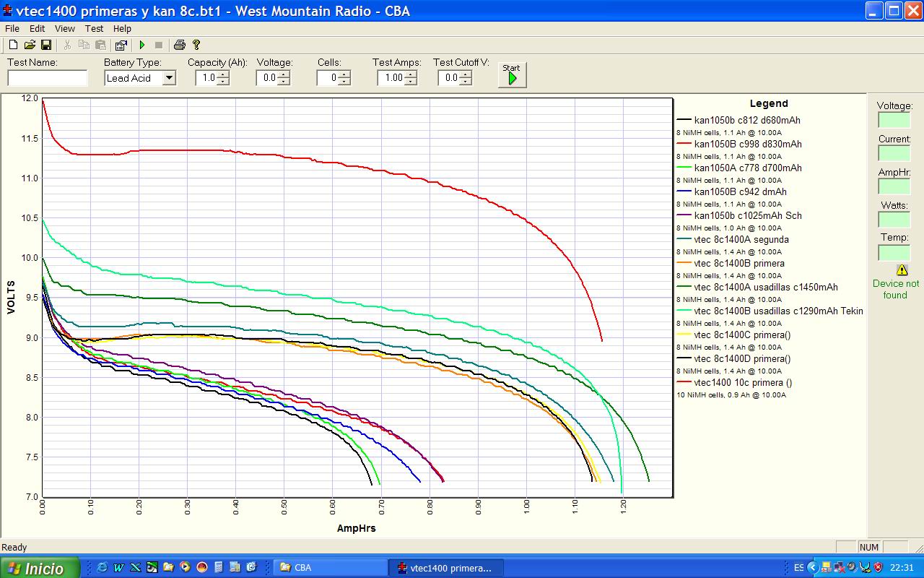This screenshot has width=924, height=578.
Task: Expand the Battery Type dropdown
Action: (x=169, y=78)
